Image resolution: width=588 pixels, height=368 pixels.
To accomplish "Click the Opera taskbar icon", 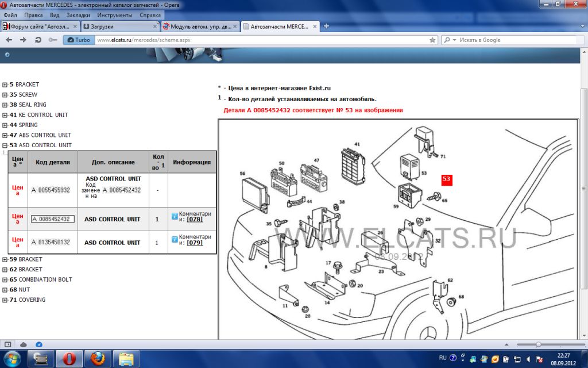I will click(x=69, y=359).
